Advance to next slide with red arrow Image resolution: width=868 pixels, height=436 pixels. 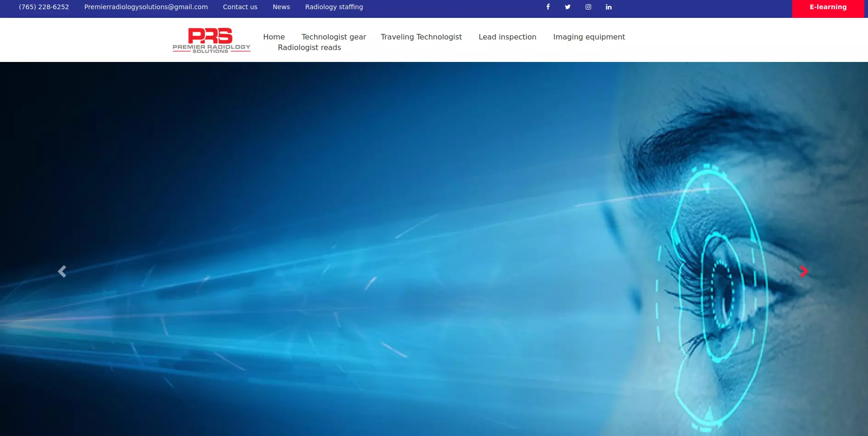[x=804, y=271]
